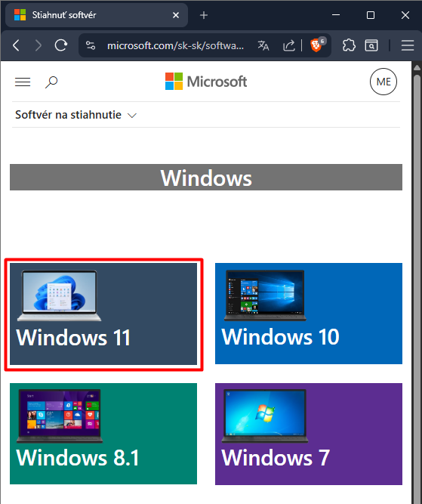This screenshot has width=422, height=504.
Task: Reload the current page
Action: point(61,45)
